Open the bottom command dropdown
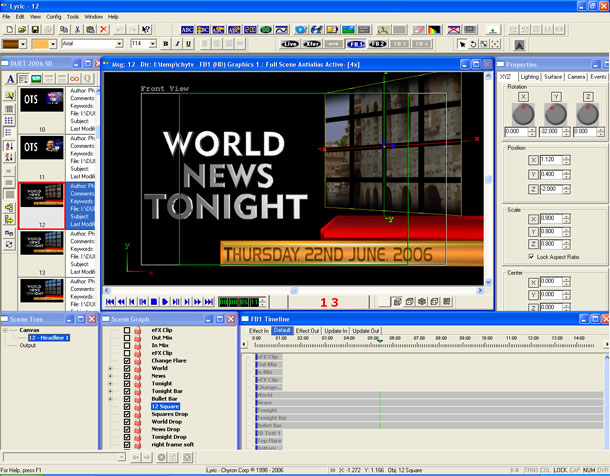 [121, 457]
